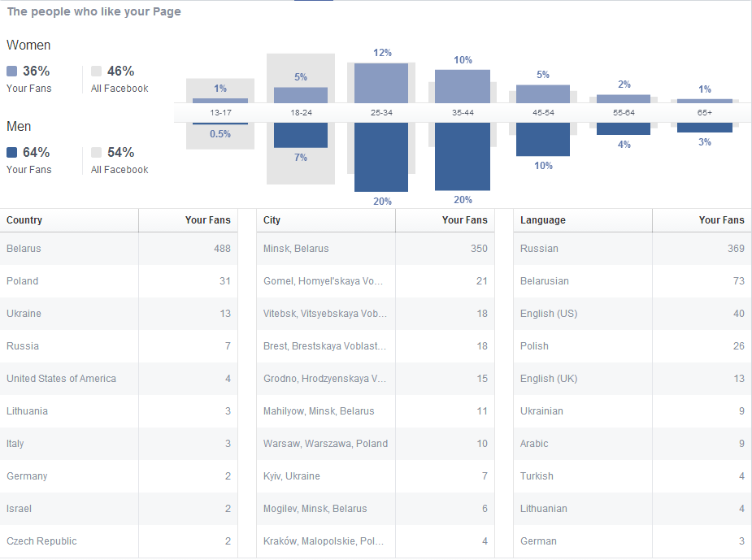Sort by the Language column header
Viewport: 752px width, 560px height.
tap(543, 220)
